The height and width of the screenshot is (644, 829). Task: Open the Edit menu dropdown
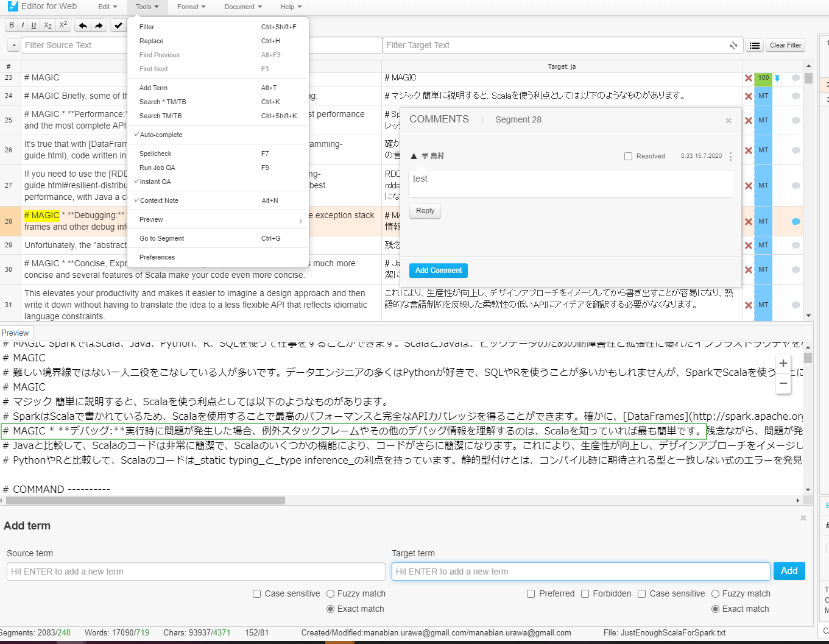[x=107, y=7]
